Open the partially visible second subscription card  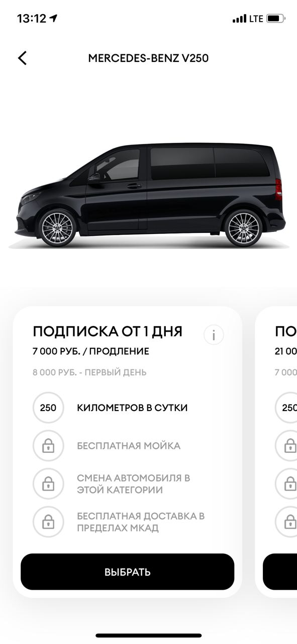(276, 452)
